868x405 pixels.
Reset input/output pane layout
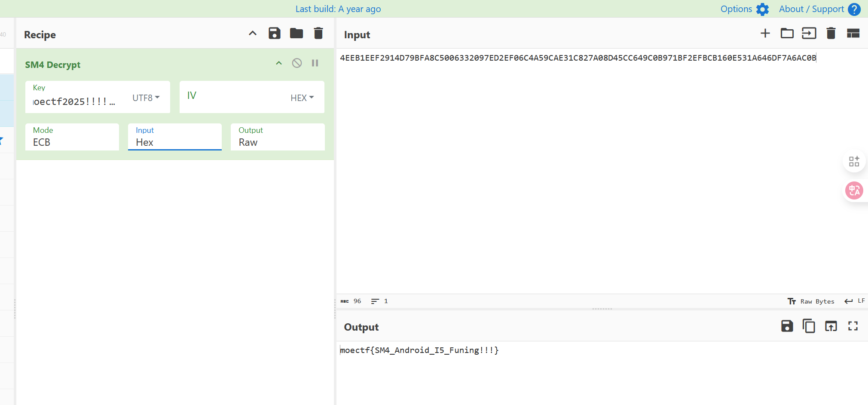pyautogui.click(x=853, y=34)
